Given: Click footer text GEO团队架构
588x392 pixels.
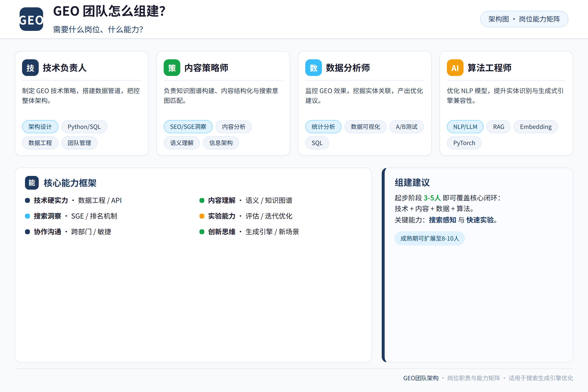Looking at the screenshot, I should coord(421,378).
